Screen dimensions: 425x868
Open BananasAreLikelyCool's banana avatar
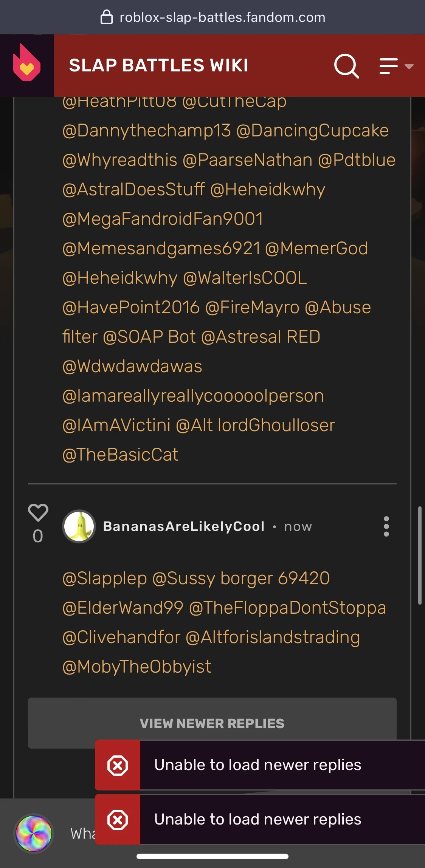coord(79,526)
